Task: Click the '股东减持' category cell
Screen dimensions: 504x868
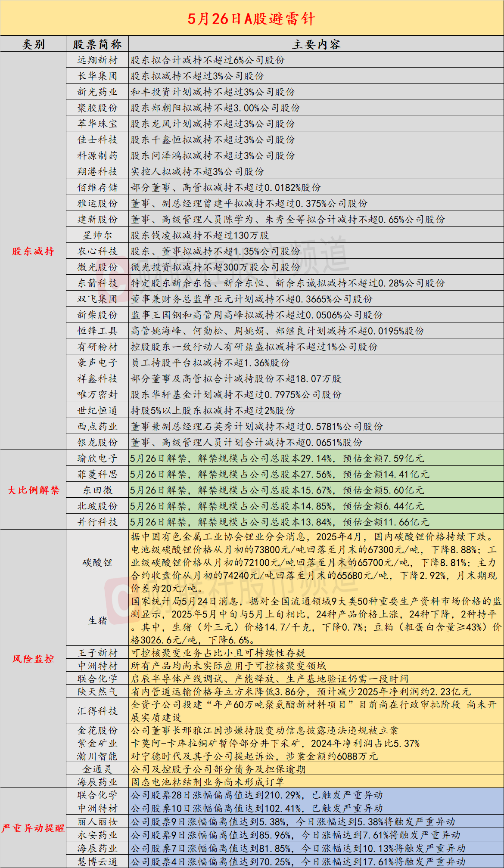Action: 33,251
